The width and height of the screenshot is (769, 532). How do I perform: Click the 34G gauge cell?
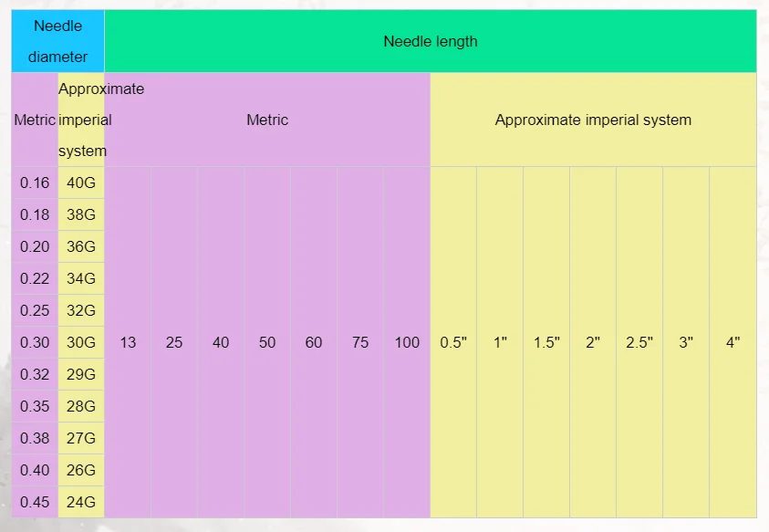click(x=81, y=278)
